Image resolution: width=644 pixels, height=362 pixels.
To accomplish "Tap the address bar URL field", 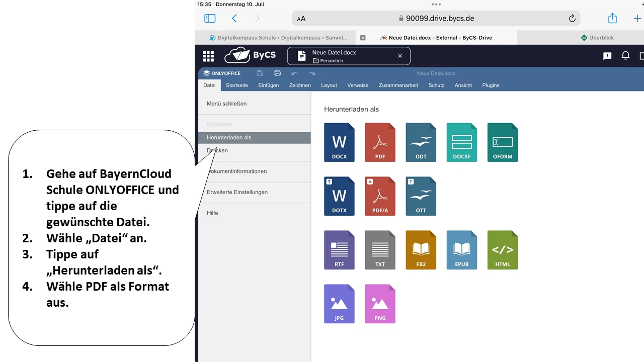I will [436, 19].
